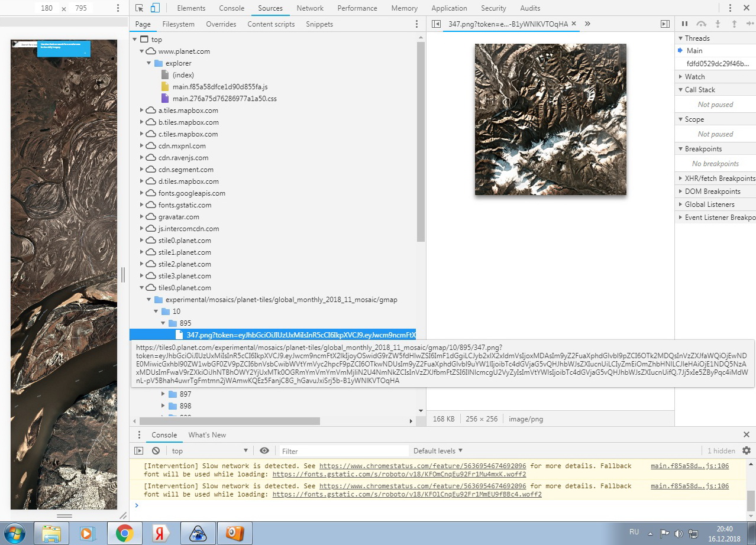Expand the stile0.planet.com domain node
The height and width of the screenshot is (545, 756).
point(142,241)
